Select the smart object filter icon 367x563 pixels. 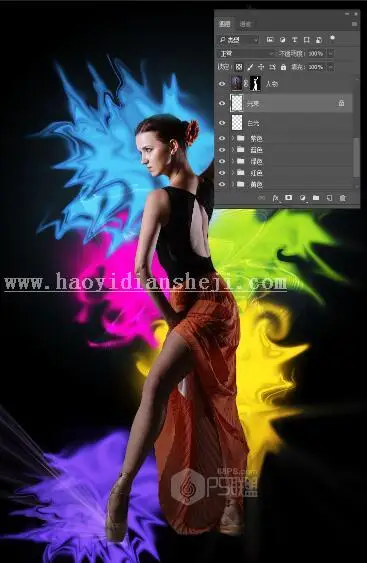pyautogui.click(x=319, y=40)
